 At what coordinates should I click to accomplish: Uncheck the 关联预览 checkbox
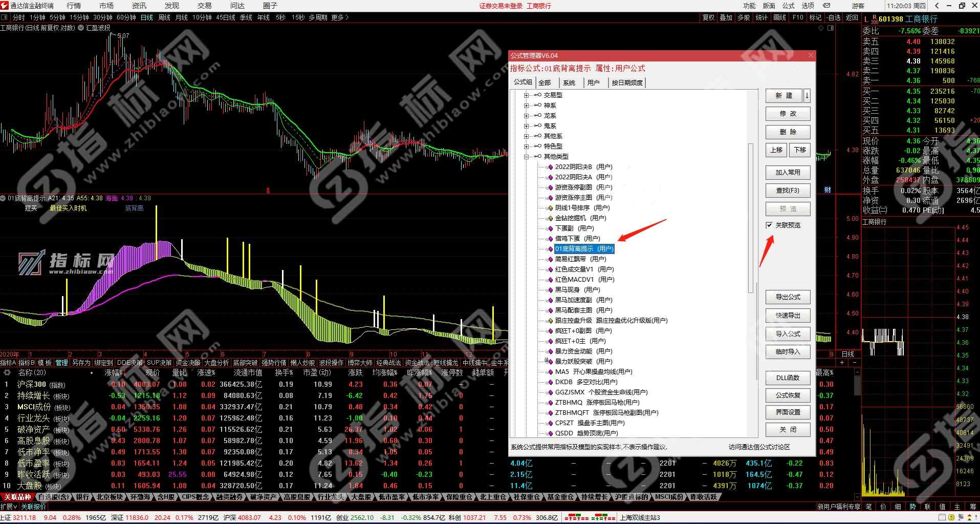[770, 225]
